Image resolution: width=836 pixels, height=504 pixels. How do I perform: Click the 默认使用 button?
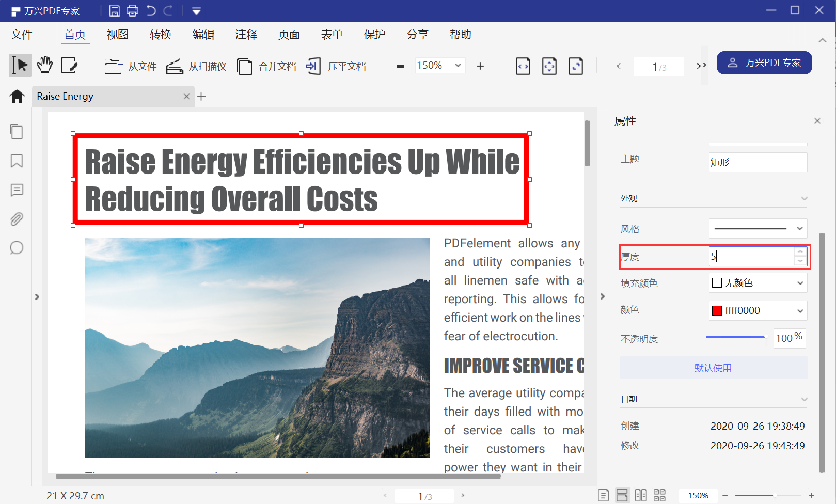click(x=713, y=368)
